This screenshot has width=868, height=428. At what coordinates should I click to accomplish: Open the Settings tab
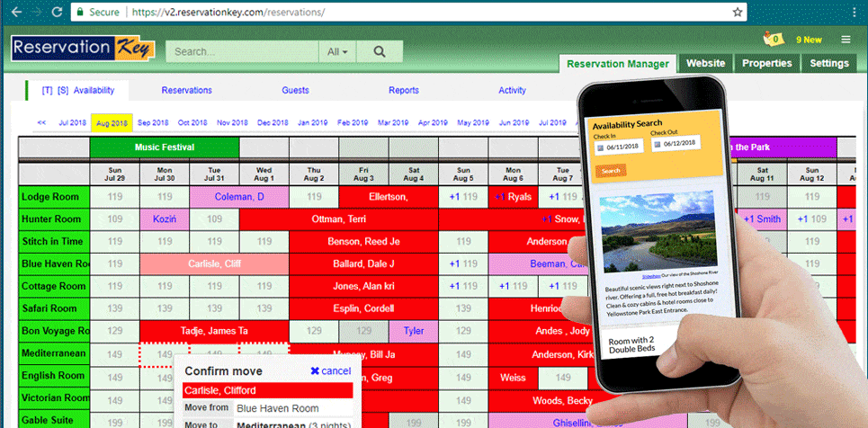pos(829,64)
